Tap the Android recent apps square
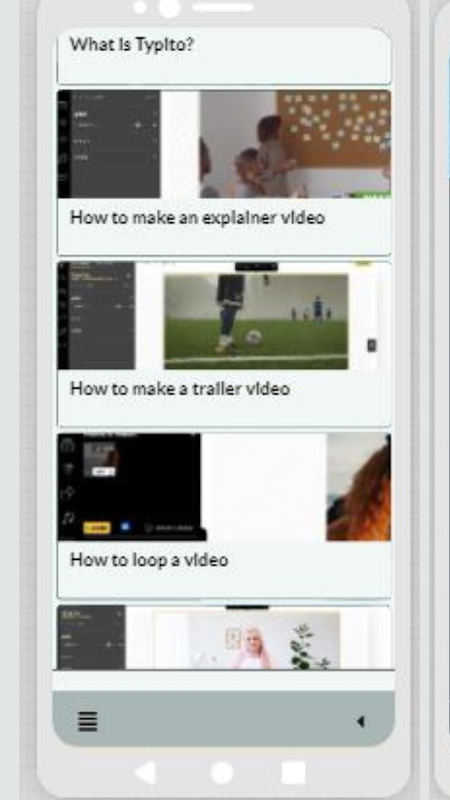The width and height of the screenshot is (450, 800). (x=294, y=772)
